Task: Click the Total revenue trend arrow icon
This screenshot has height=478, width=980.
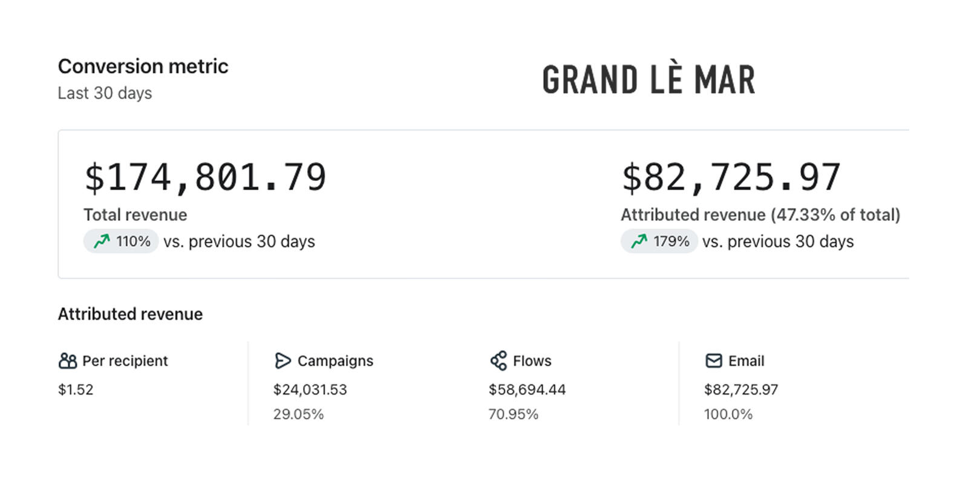Action: (x=102, y=241)
